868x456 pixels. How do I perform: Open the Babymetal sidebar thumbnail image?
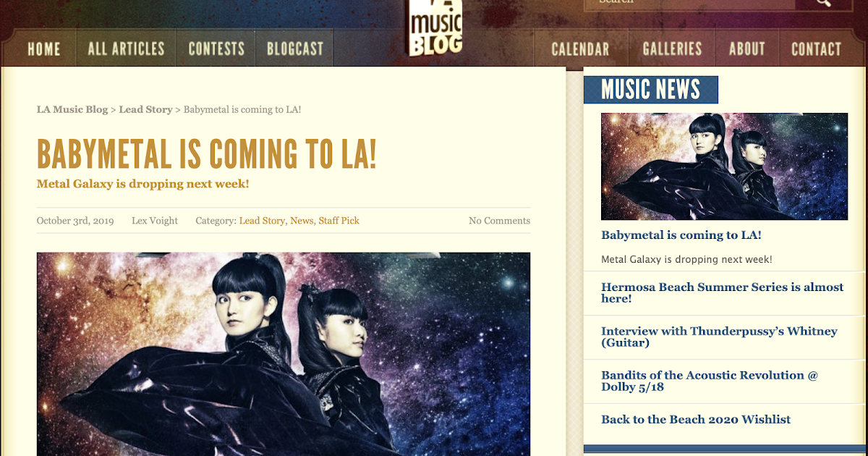724,166
